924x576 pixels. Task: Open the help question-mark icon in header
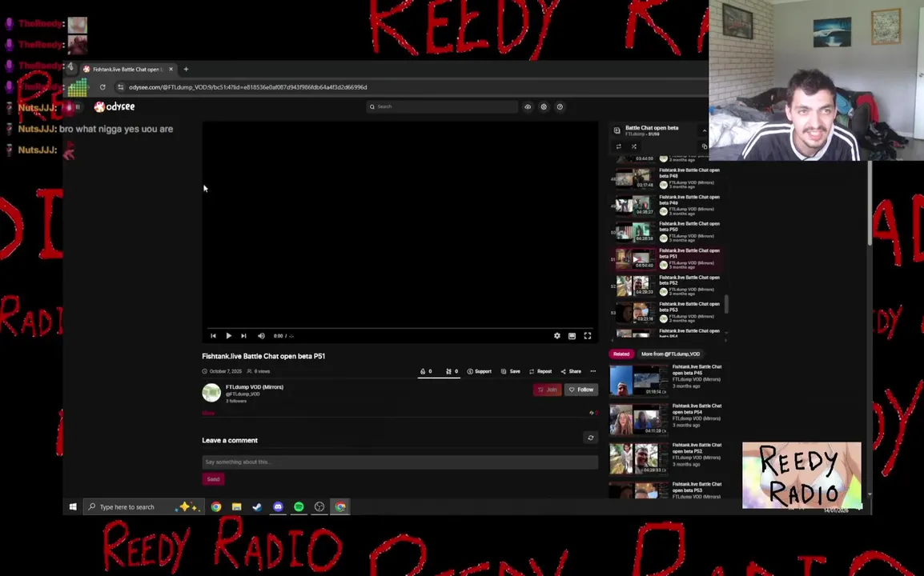(x=560, y=106)
